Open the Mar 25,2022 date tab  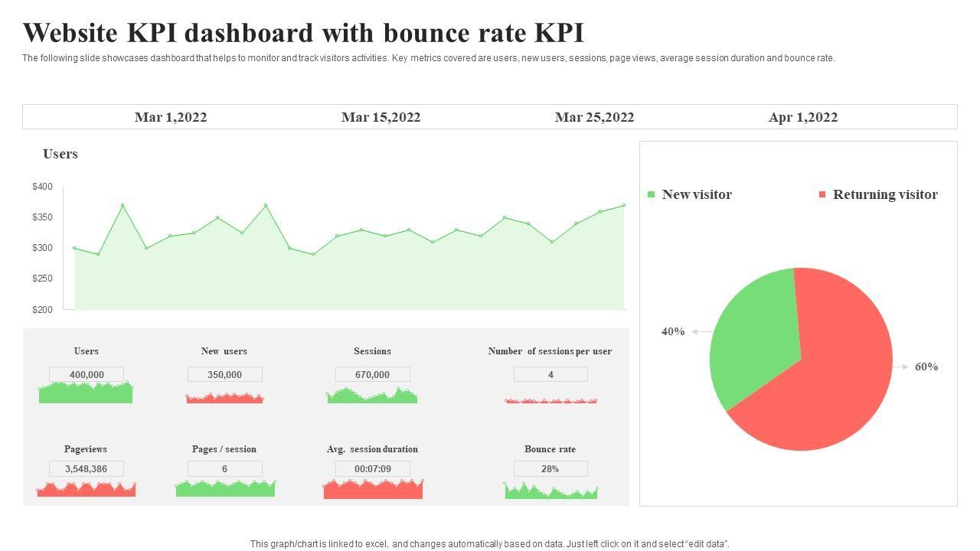tap(594, 117)
